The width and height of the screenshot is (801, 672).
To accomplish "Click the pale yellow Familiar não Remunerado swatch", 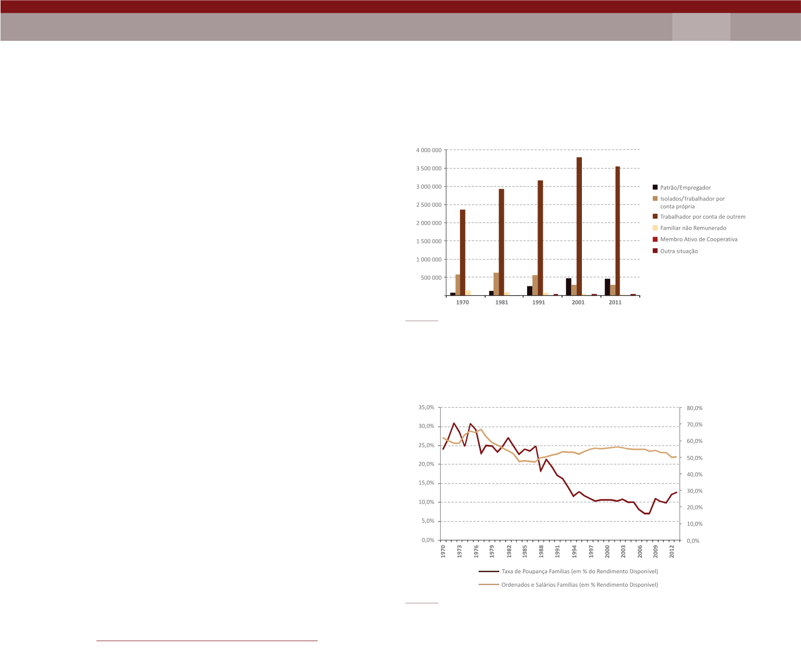I will point(655,228).
